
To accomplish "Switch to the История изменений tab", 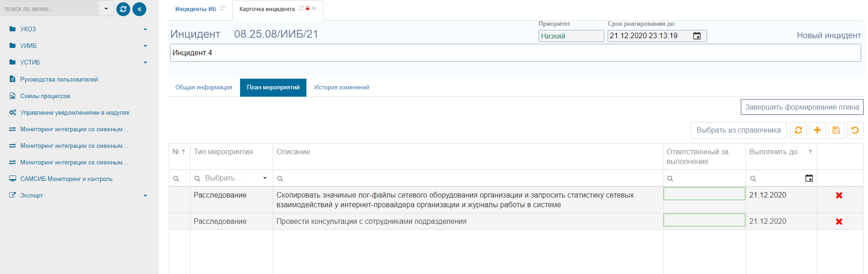I will coord(342,87).
